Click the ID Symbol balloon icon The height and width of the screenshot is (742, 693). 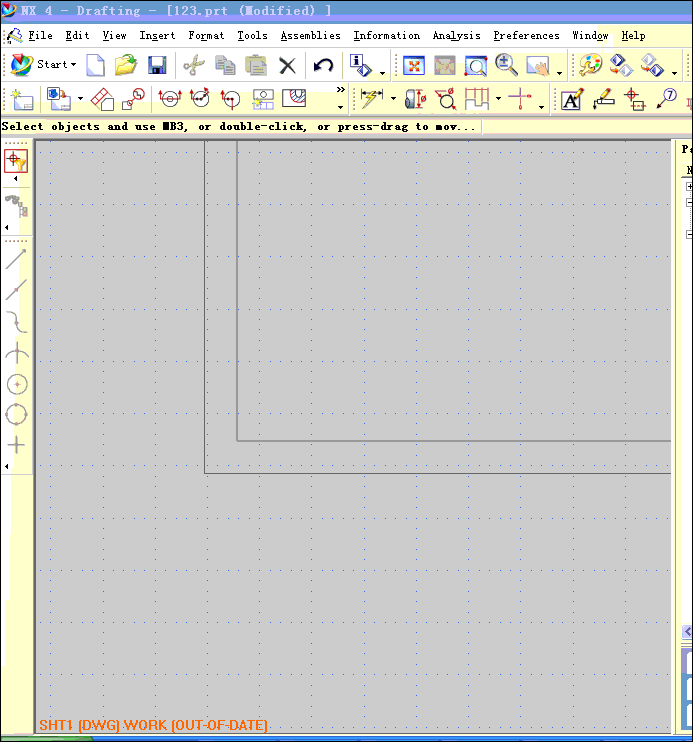point(666,99)
